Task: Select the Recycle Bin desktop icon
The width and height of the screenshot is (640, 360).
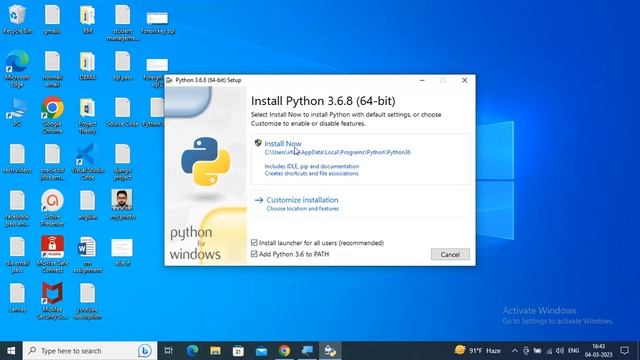Action: [17, 19]
